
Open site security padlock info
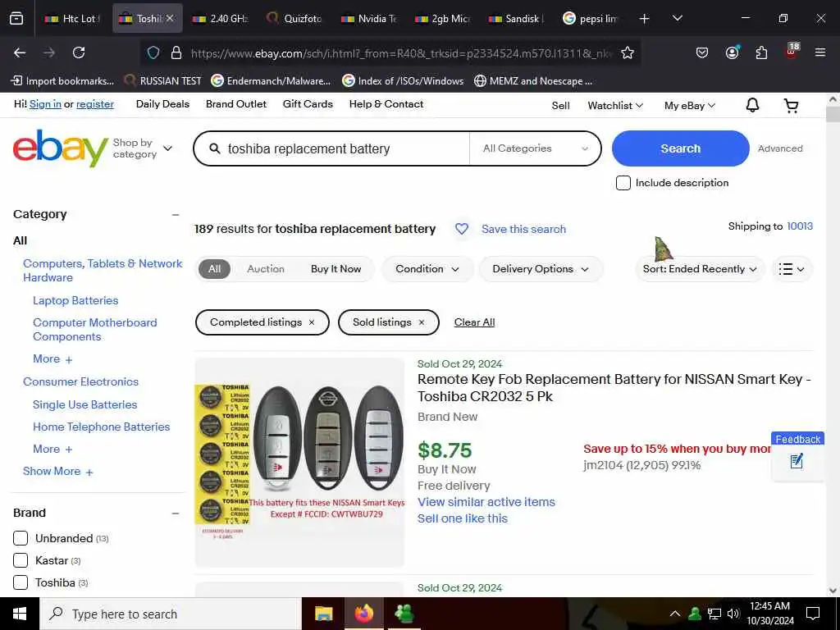[x=176, y=52]
